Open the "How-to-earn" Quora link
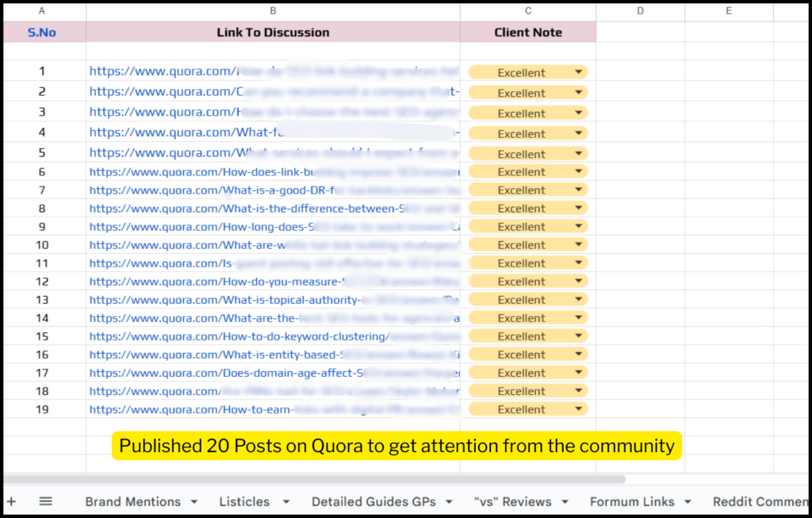 (274, 409)
